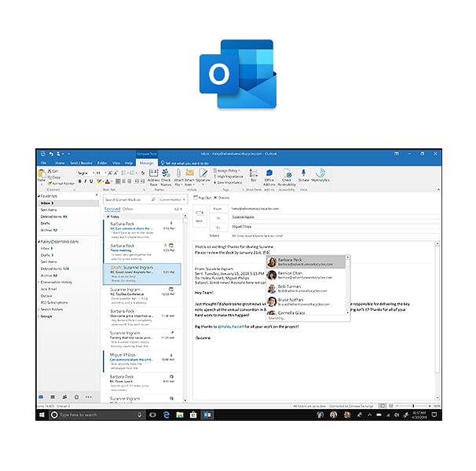Toggle Low Importance tag

pos(228,182)
